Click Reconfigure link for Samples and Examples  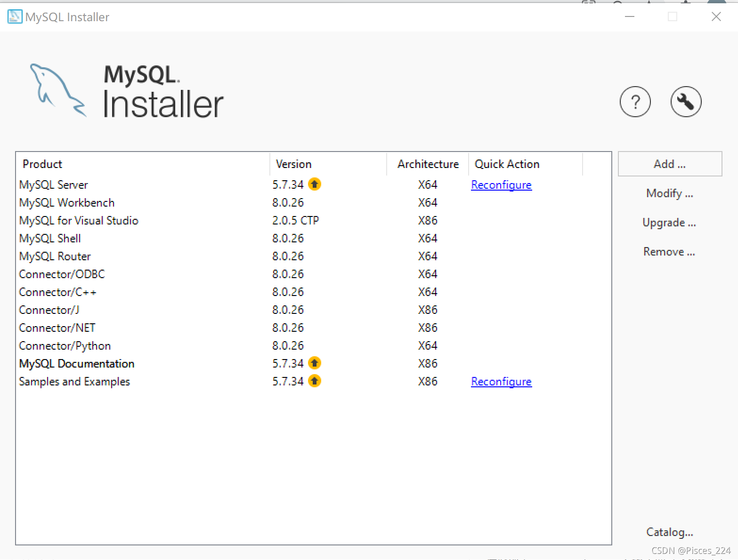501,382
